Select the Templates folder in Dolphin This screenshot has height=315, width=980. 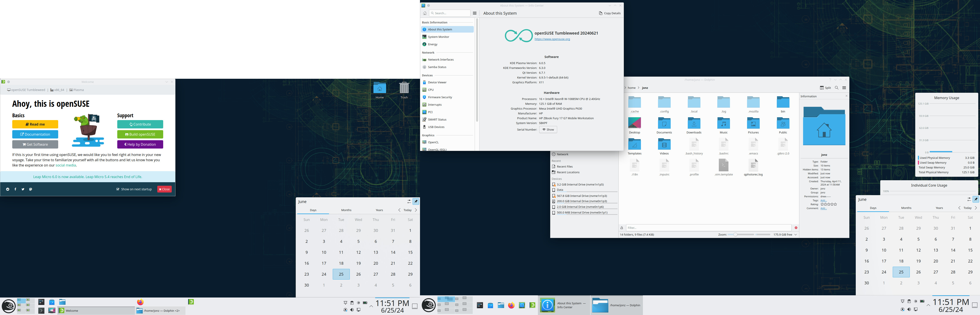pos(634,147)
